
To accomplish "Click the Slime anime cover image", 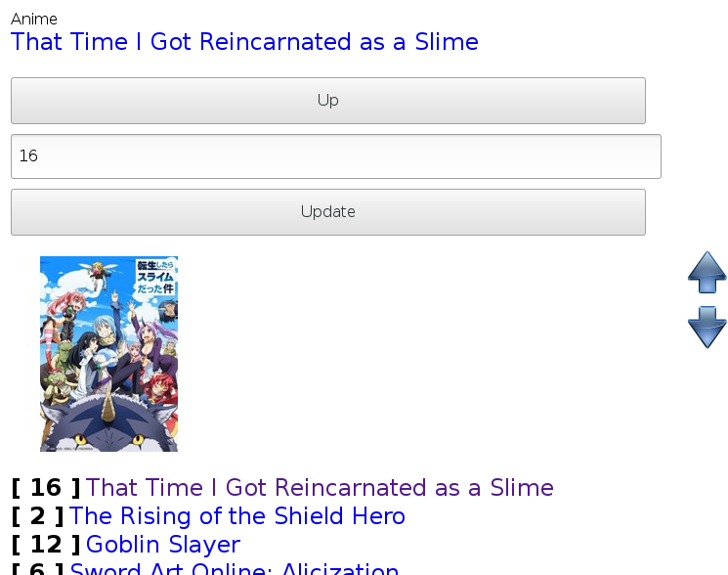I will click(x=108, y=354).
